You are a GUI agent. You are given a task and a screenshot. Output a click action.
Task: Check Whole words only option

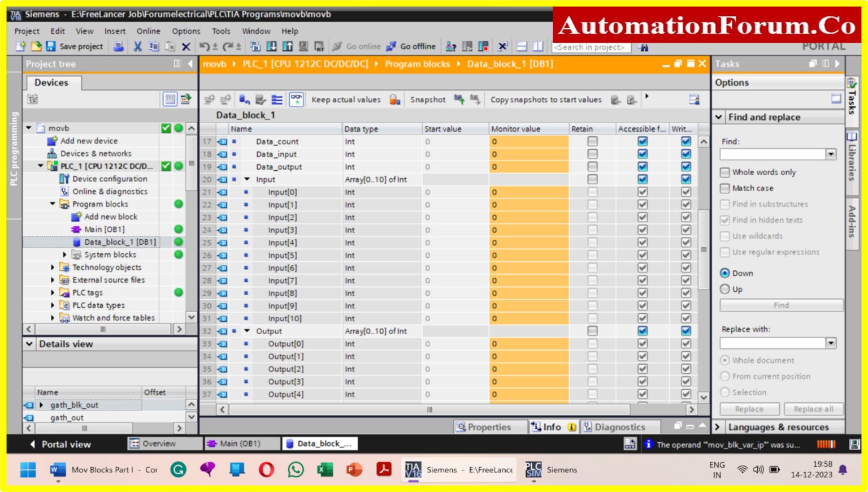726,172
